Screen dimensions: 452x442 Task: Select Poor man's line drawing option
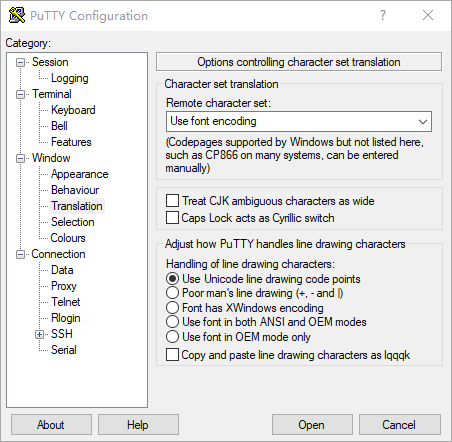tap(172, 293)
